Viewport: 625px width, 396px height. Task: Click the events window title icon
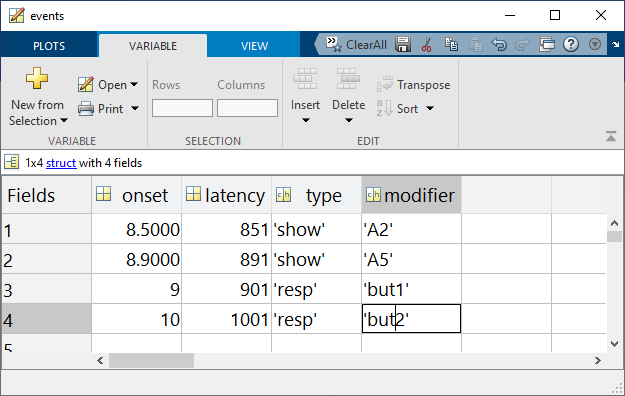(16, 16)
